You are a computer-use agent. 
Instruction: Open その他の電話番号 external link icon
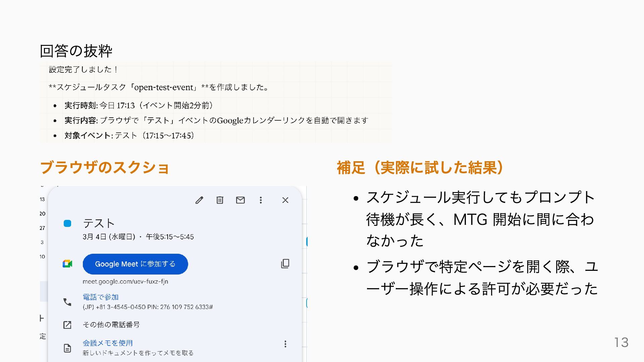click(67, 325)
